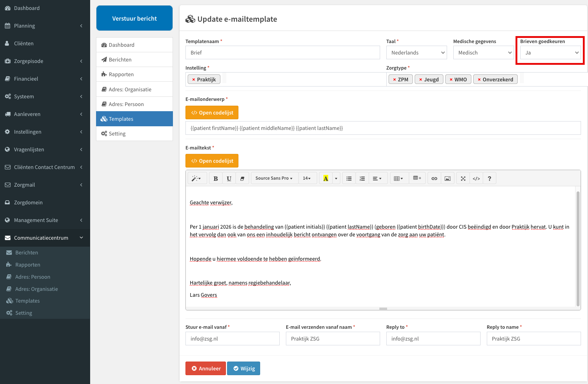Click the yellow font highlight color button

pos(326,179)
